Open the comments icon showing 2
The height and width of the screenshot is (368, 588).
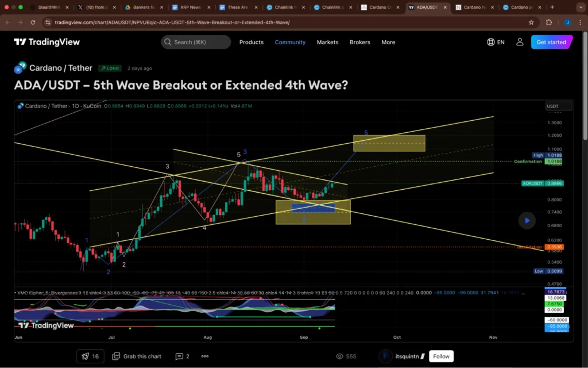(182, 356)
